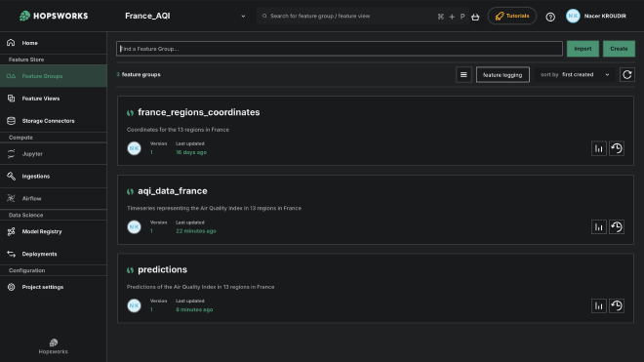The image size is (644, 362).
Task: Open the Tutorials button
Action: pos(511,16)
